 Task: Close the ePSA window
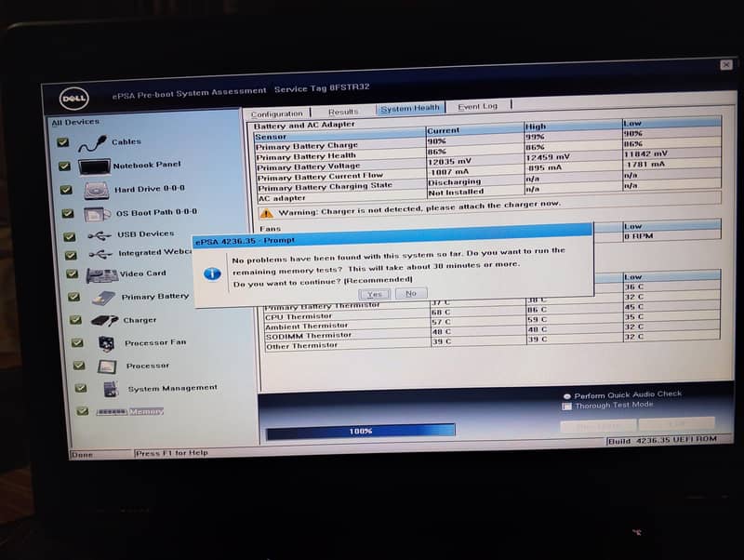(726, 65)
